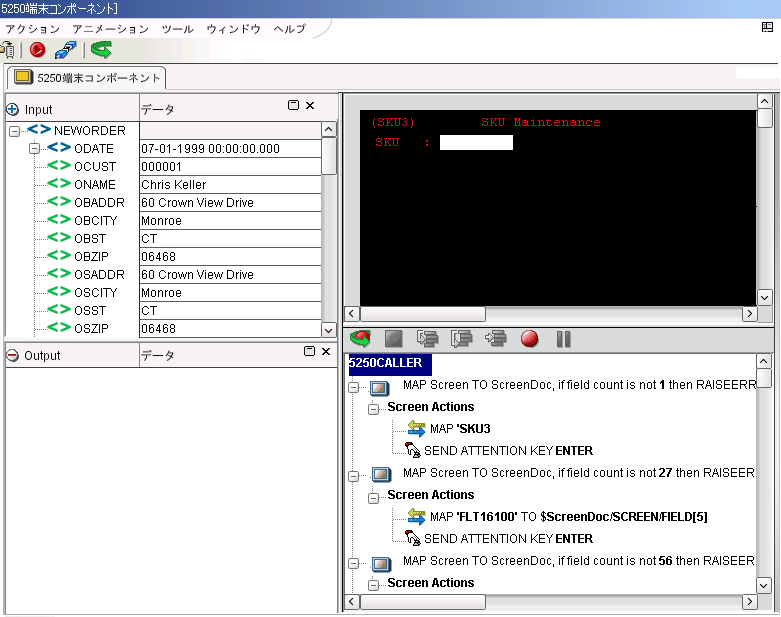Click the red breakpoint circle in animation toolbar
This screenshot has width=781, height=617.
pos(529,339)
